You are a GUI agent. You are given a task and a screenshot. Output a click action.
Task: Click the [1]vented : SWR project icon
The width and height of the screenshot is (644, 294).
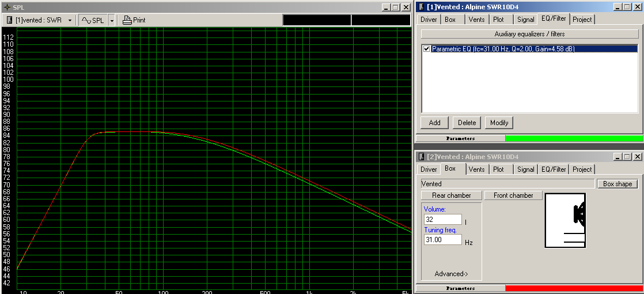click(x=10, y=20)
